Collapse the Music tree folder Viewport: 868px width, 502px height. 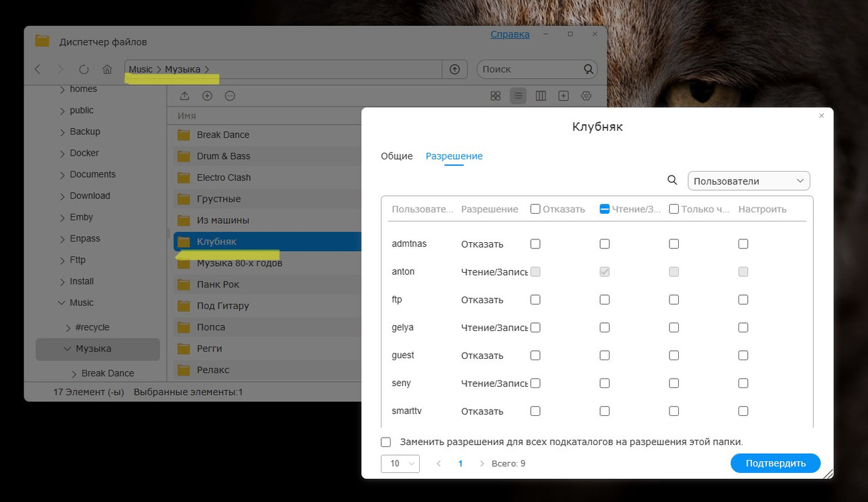click(62, 303)
